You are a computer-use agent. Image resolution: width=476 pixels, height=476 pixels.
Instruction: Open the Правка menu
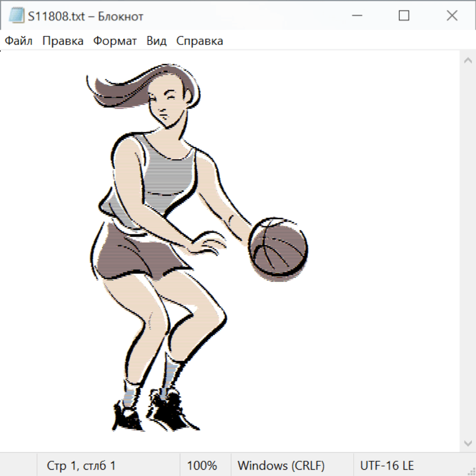[x=62, y=41]
